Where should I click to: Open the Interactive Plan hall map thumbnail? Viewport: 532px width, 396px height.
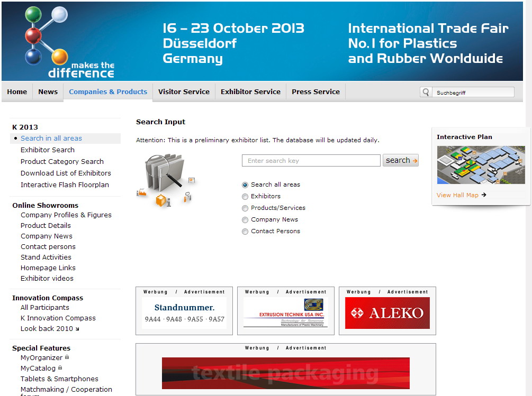481,165
